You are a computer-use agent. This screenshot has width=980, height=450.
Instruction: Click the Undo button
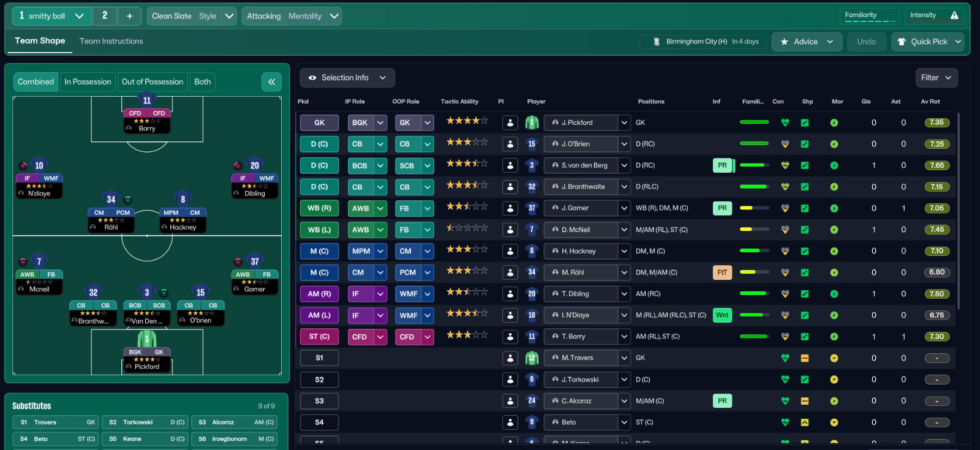[866, 42]
